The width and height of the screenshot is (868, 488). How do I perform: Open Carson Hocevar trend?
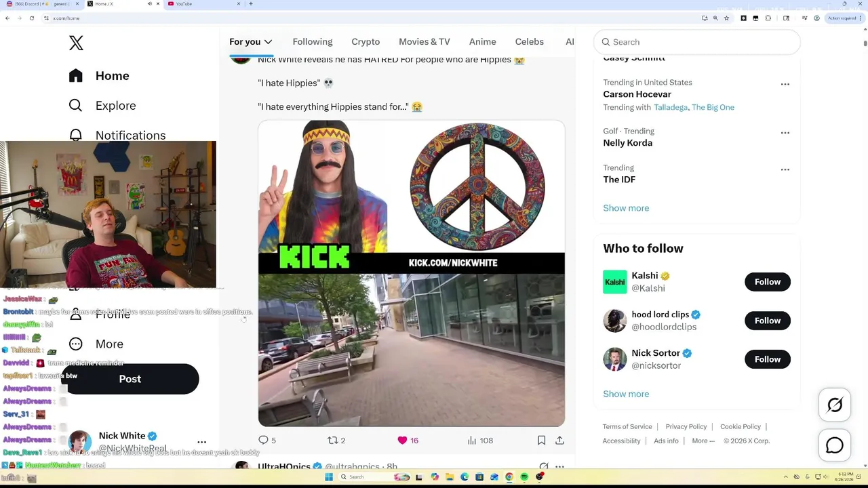637,94
